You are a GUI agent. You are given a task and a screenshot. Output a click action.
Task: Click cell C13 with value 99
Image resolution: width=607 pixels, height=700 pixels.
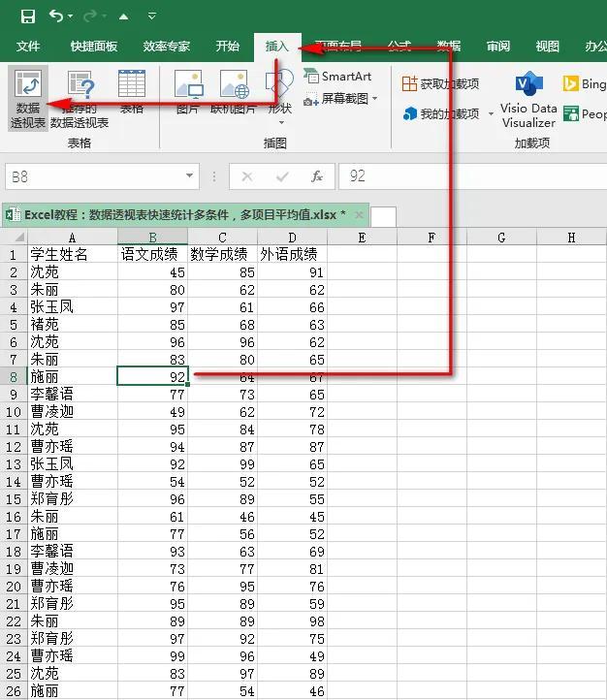[x=222, y=464]
